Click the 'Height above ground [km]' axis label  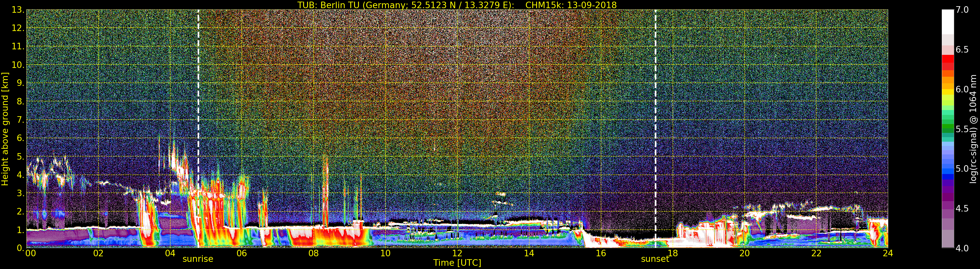[x=5, y=129]
